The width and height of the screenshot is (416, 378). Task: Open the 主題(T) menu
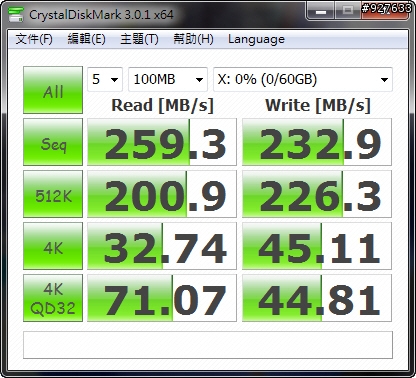pos(139,39)
